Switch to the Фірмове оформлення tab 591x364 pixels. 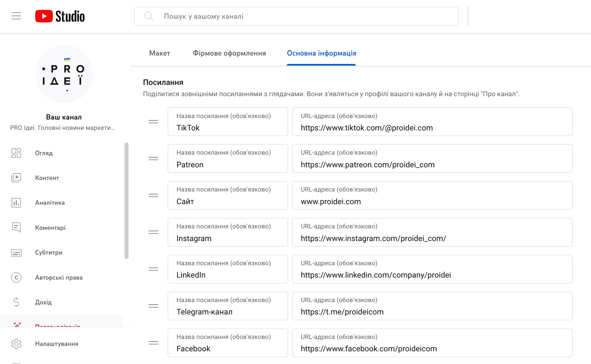229,53
